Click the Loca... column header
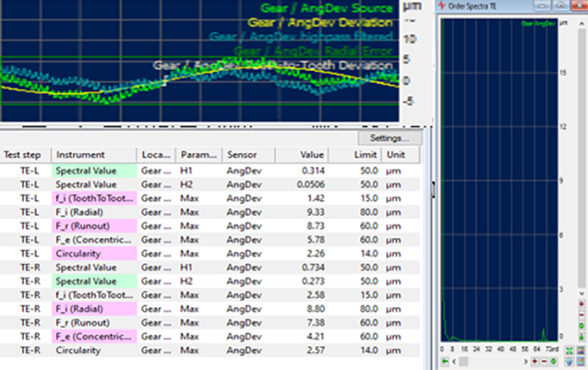Image resolution: width=588 pixels, height=370 pixels. coord(156,155)
